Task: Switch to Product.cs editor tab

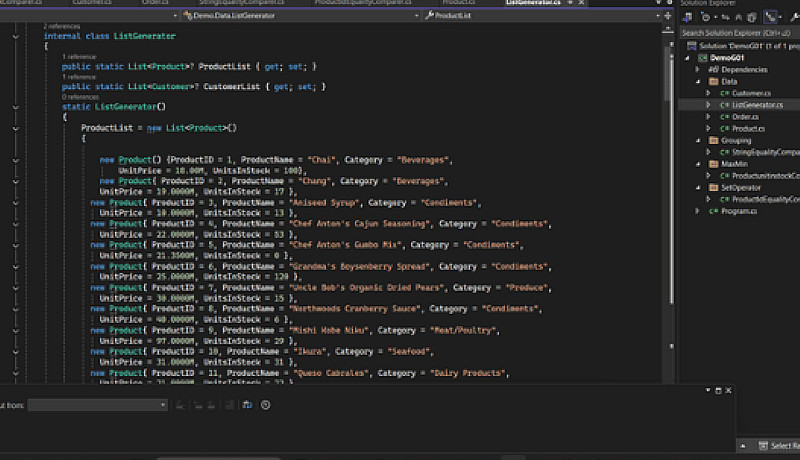Action: pos(459,3)
